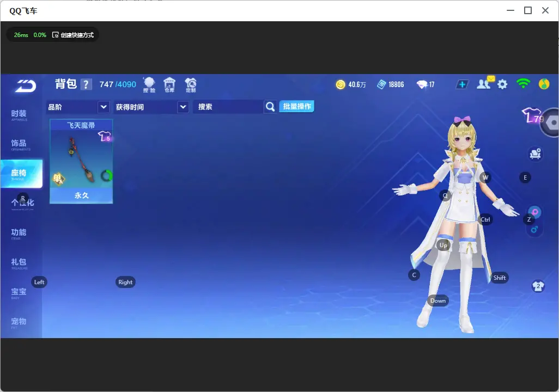The image size is (559, 392).
Task: Click the E key overlay button
Action: pyautogui.click(x=525, y=177)
